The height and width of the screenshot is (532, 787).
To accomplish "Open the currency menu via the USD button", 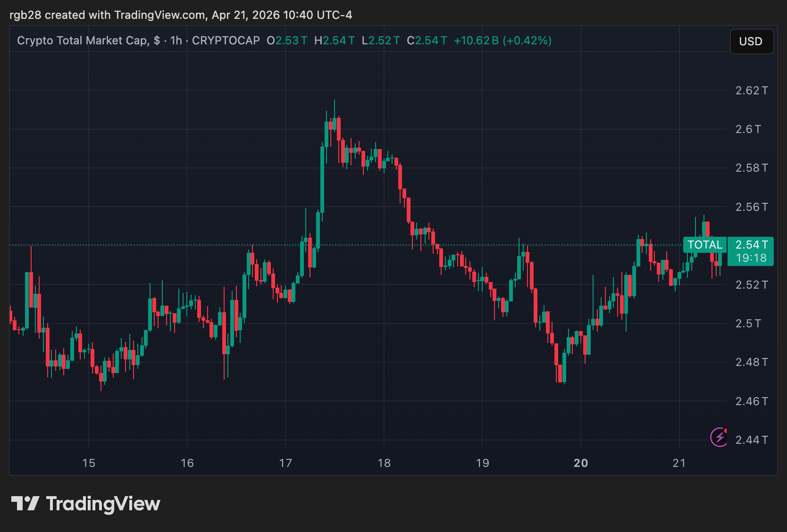I will pyautogui.click(x=752, y=42).
